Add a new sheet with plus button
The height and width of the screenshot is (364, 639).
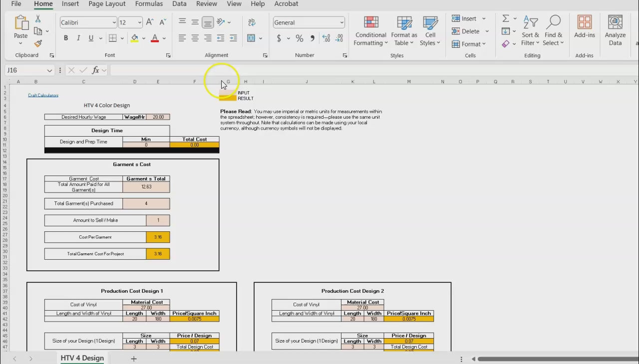133,359
